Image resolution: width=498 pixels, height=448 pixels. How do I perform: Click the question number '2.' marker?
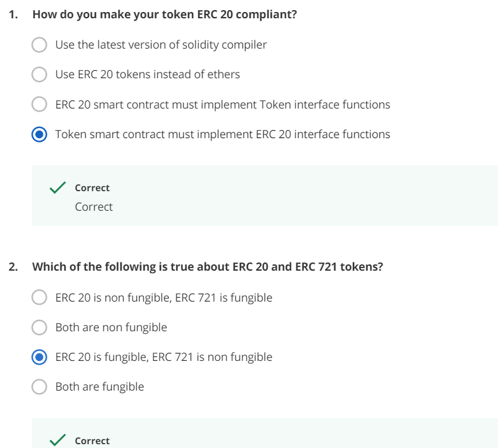pyautogui.click(x=13, y=267)
